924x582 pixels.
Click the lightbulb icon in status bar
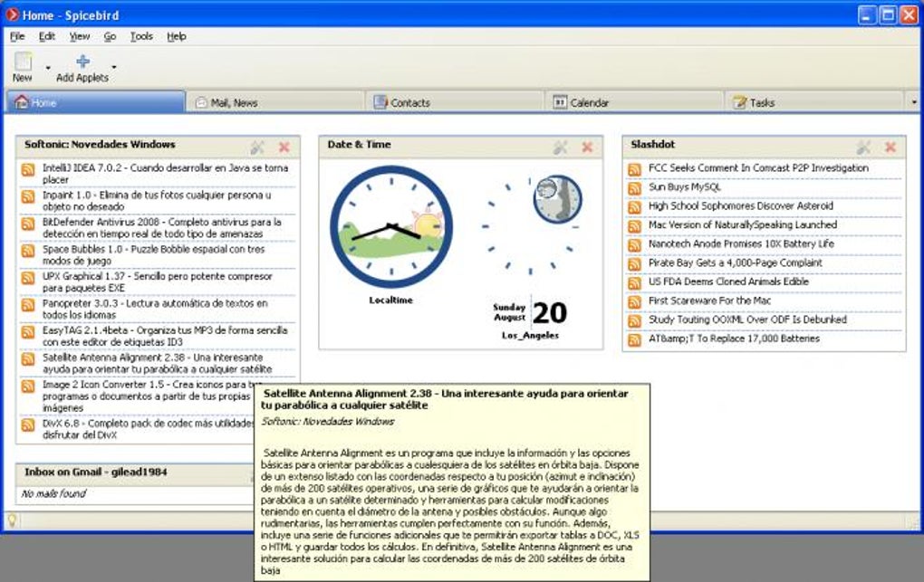(x=11, y=520)
